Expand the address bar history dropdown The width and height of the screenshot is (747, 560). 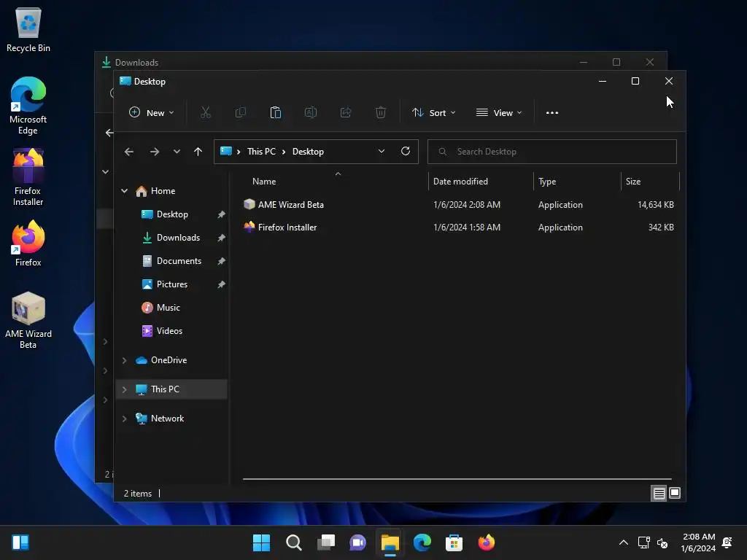pyautogui.click(x=381, y=151)
